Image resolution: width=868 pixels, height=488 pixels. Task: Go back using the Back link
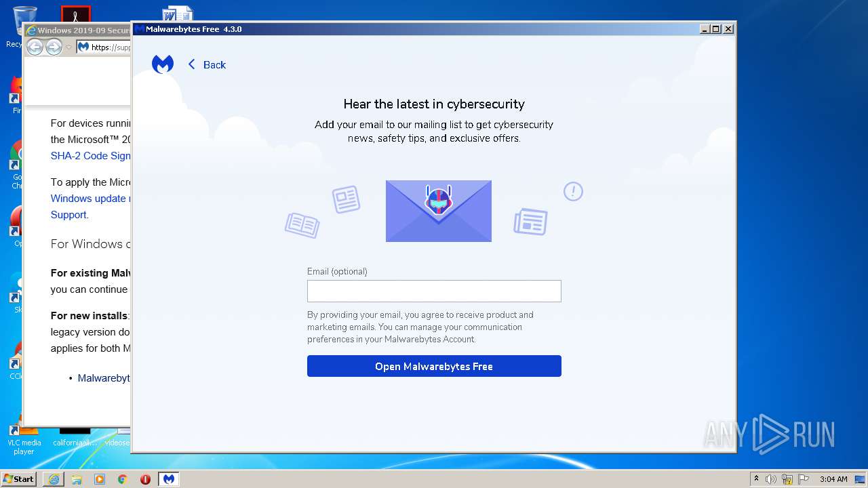tap(207, 64)
